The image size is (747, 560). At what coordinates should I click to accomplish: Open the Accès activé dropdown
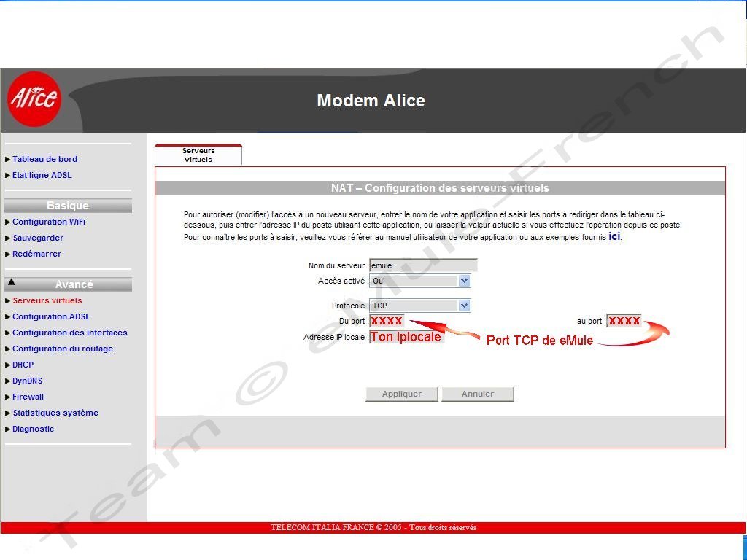click(420, 281)
